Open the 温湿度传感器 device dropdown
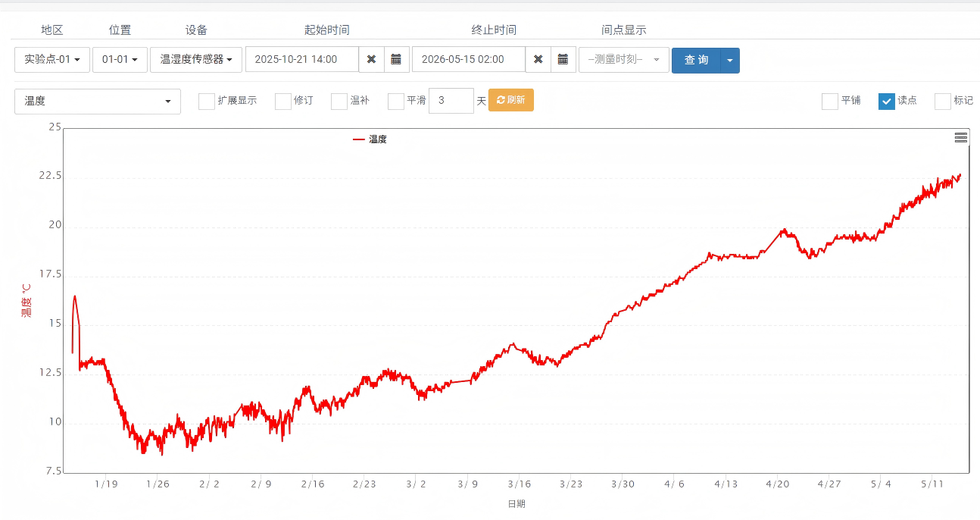 [196, 60]
